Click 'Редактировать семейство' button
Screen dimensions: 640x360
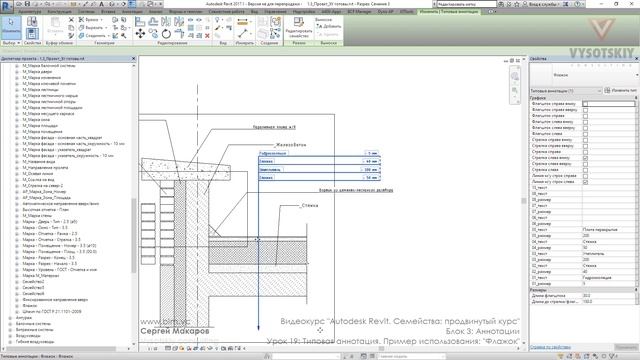click(x=299, y=28)
